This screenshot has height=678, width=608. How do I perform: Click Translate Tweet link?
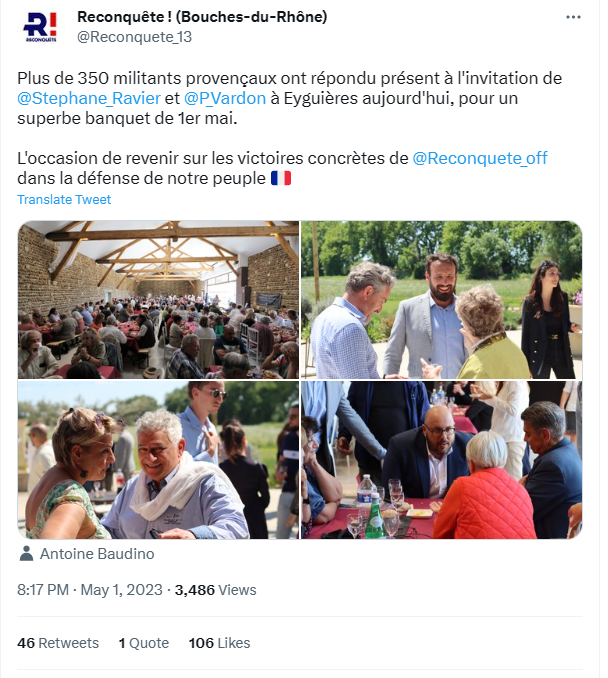[x=64, y=200]
